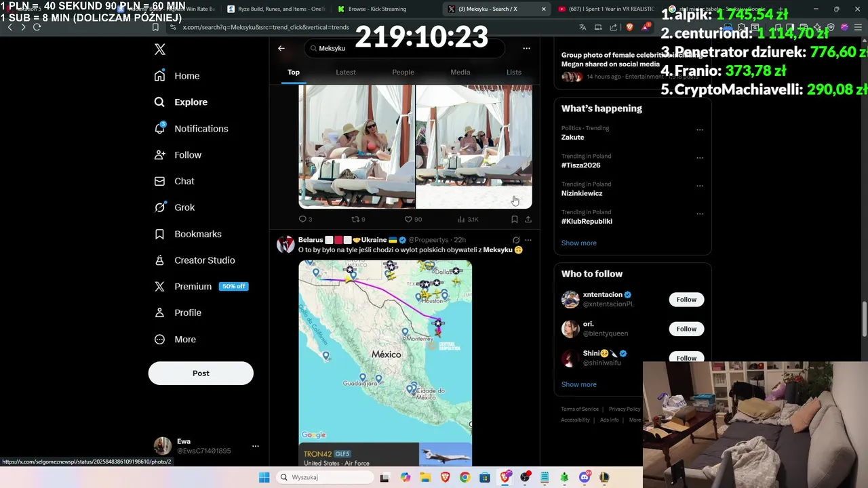Open Premium with 50% off badge

(201, 287)
